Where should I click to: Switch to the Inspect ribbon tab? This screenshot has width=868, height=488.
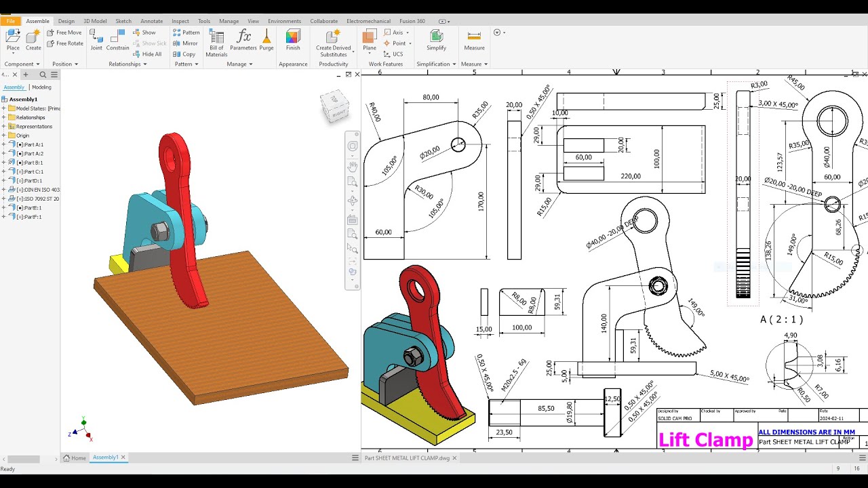tap(180, 21)
